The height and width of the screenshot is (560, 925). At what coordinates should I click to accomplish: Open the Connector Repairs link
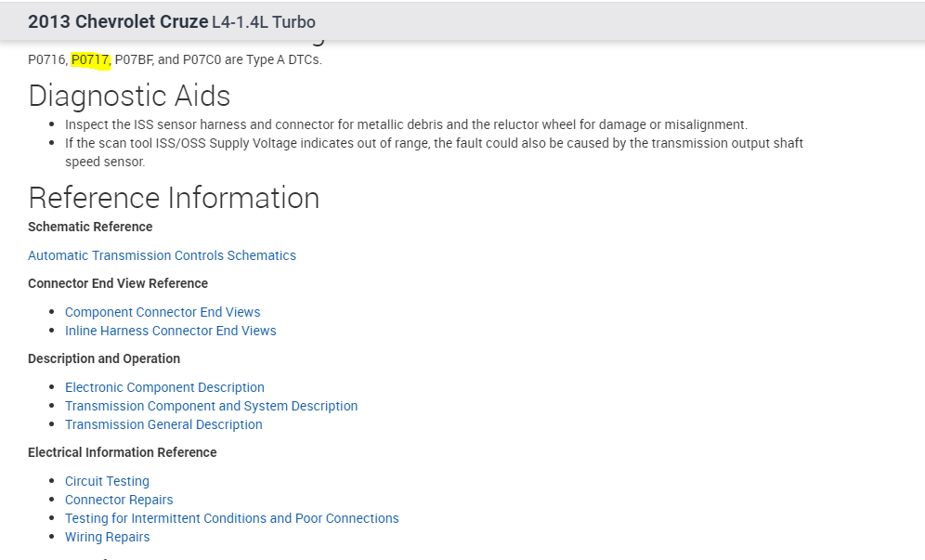(119, 500)
